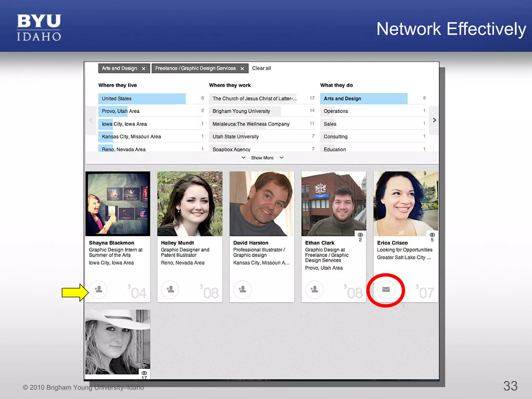Filter by Kansas City, Missouri Area
The height and width of the screenshot is (399, 532).
pos(151,137)
